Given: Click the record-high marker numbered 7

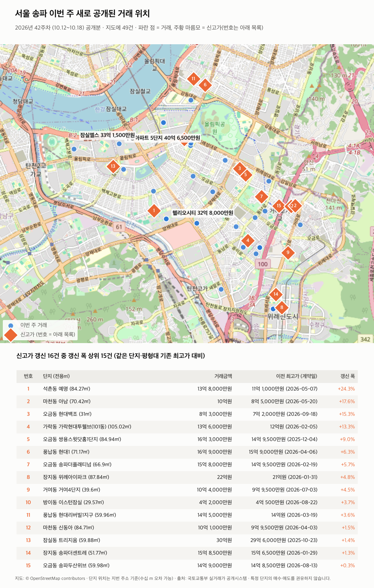Looking at the screenshot, I should pyautogui.click(x=261, y=196).
